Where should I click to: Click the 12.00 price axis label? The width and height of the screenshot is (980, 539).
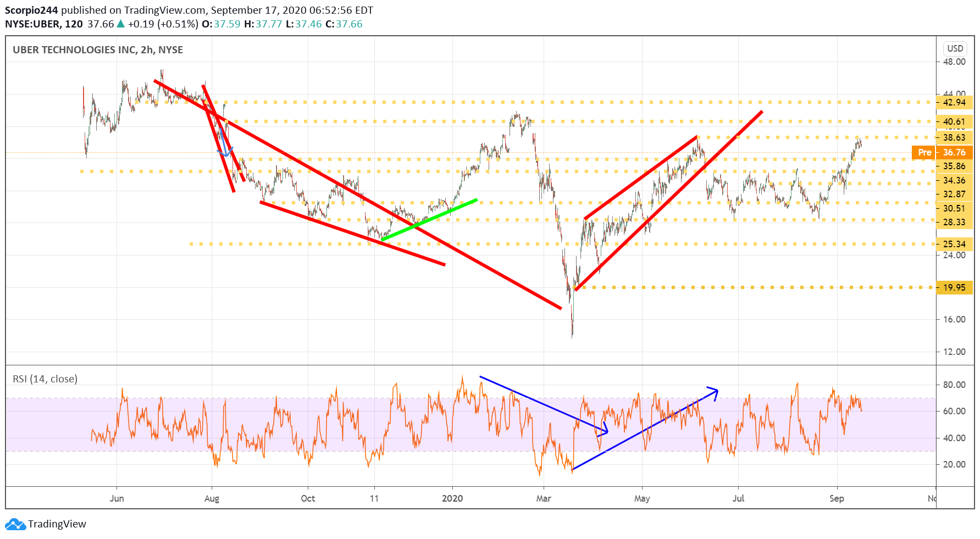pos(954,352)
